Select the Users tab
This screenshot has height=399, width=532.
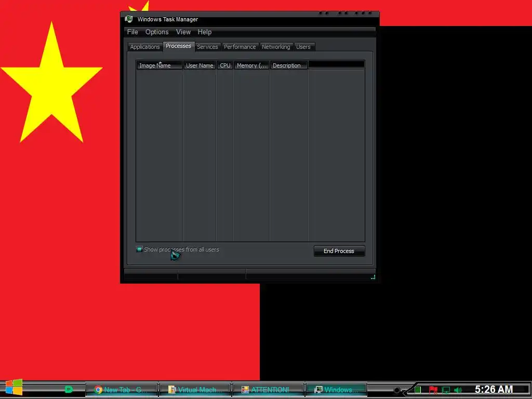tap(303, 47)
